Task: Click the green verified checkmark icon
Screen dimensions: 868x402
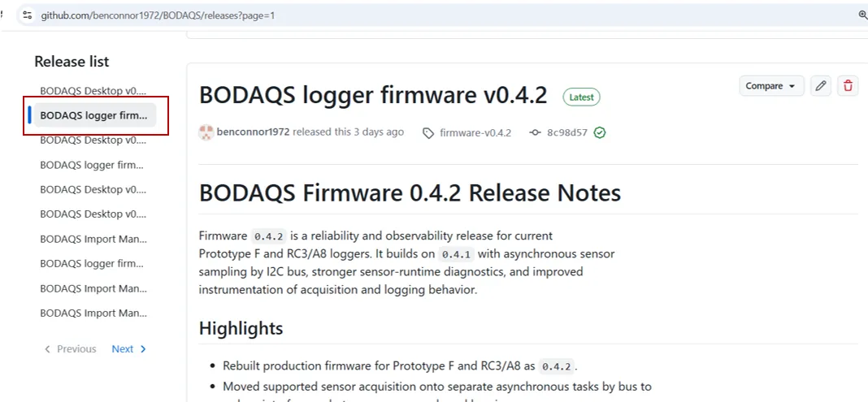Action: [599, 132]
